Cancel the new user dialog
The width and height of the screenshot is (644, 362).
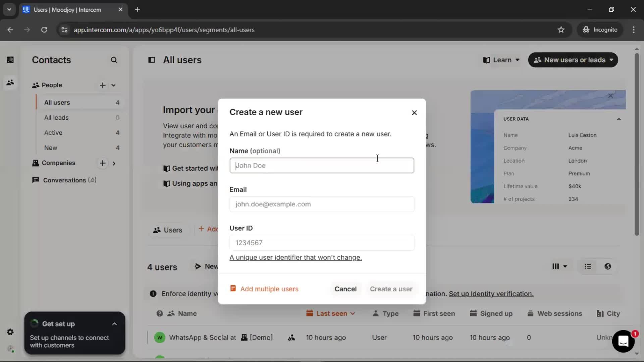click(345, 289)
